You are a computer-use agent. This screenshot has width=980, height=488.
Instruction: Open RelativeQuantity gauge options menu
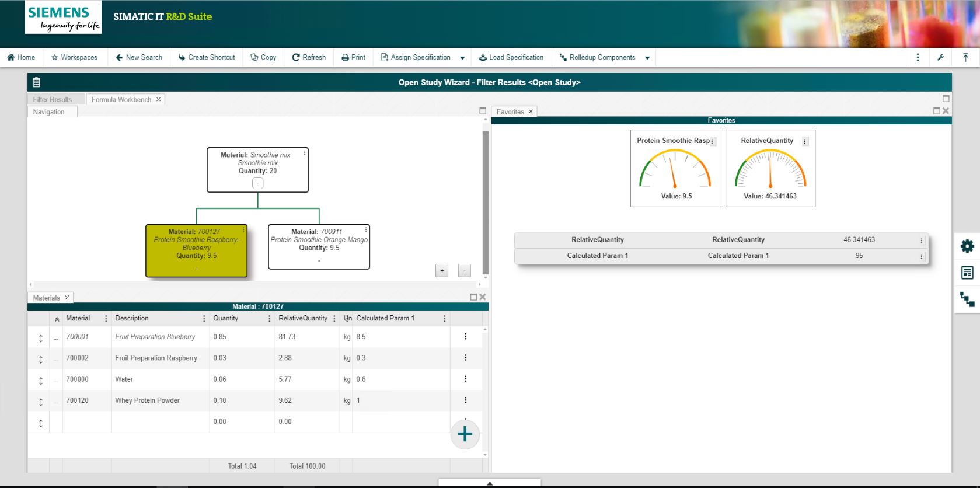point(805,141)
